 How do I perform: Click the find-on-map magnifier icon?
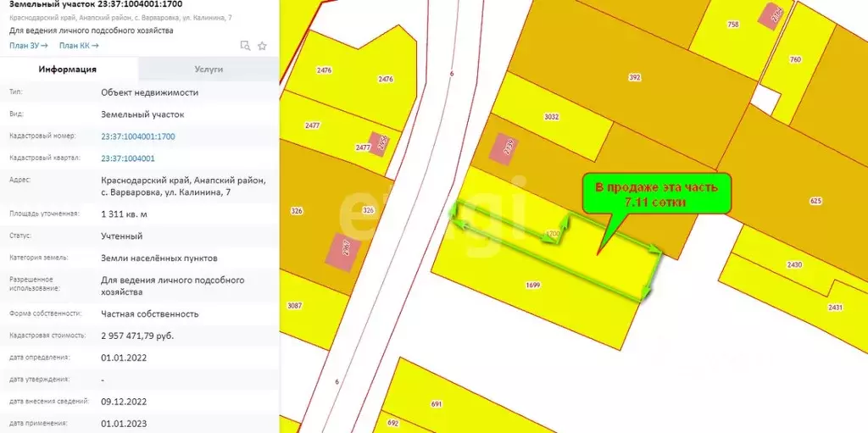245,46
